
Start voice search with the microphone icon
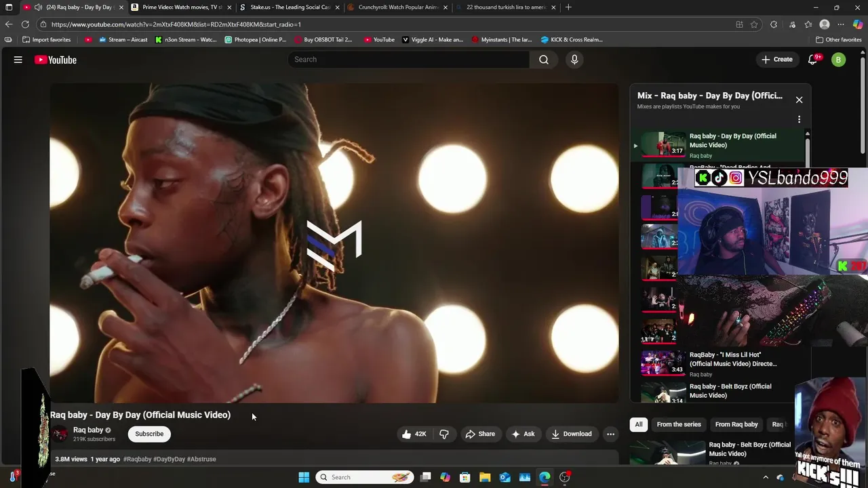[574, 60]
